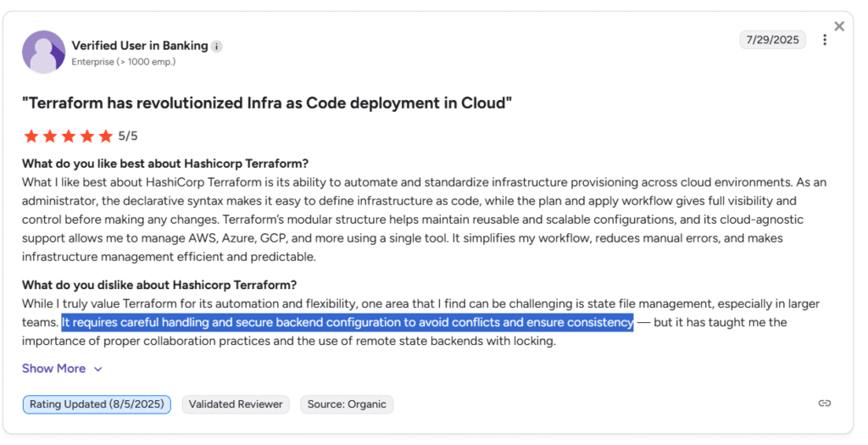Click the 5/5 rating score
Image resolution: width=868 pixels, height=445 pixels.
click(x=128, y=136)
